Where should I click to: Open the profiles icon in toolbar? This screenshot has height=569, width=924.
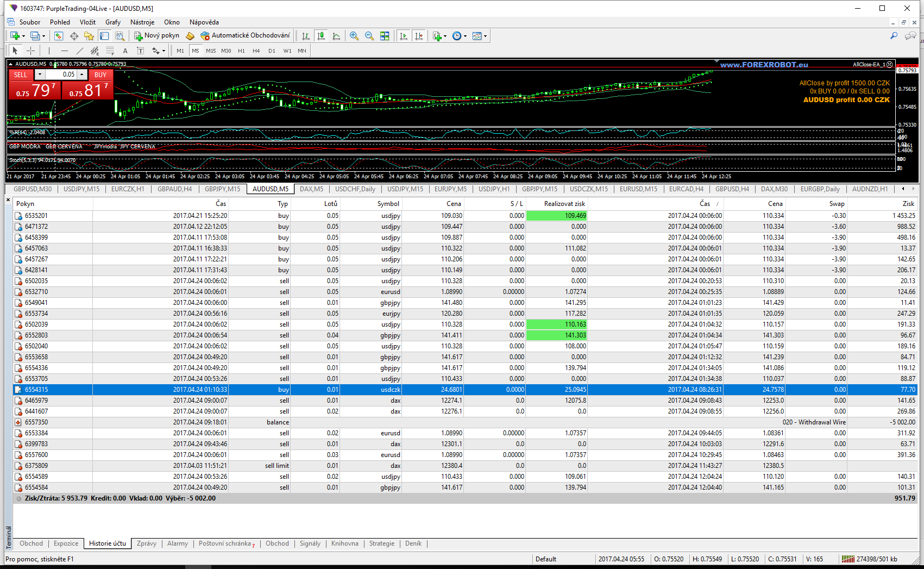pyautogui.click(x=35, y=36)
